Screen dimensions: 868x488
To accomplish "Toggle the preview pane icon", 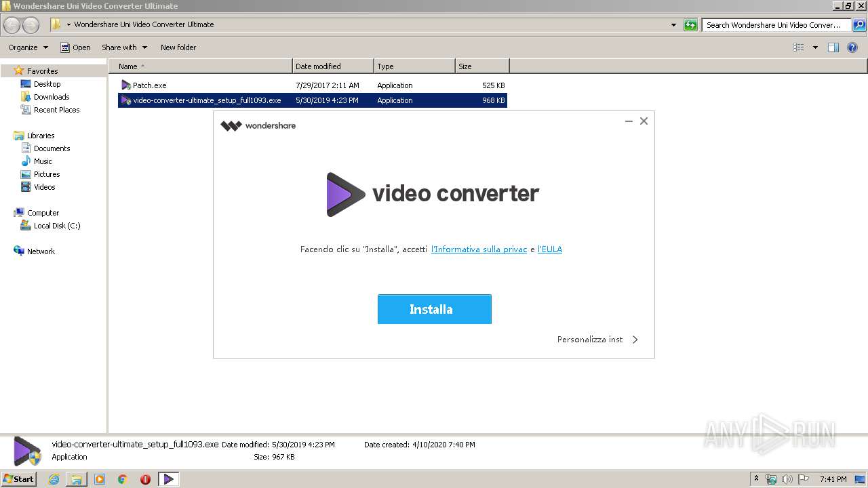I will [833, 47].
